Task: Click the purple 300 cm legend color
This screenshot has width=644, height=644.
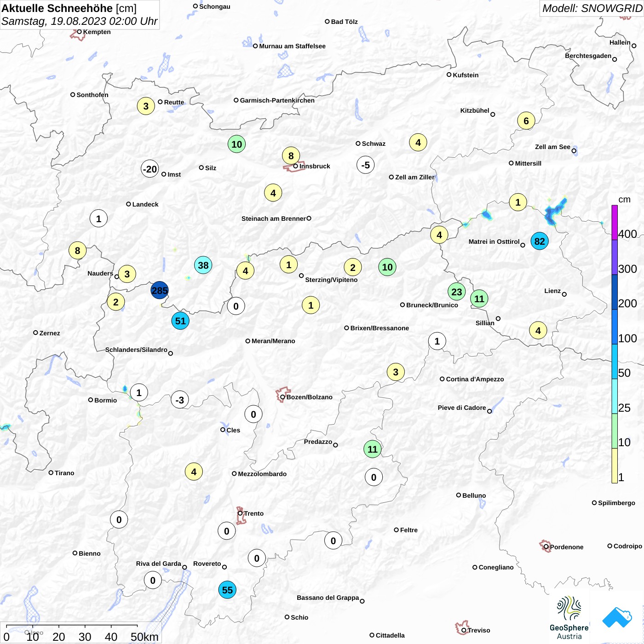Action: 615,257
